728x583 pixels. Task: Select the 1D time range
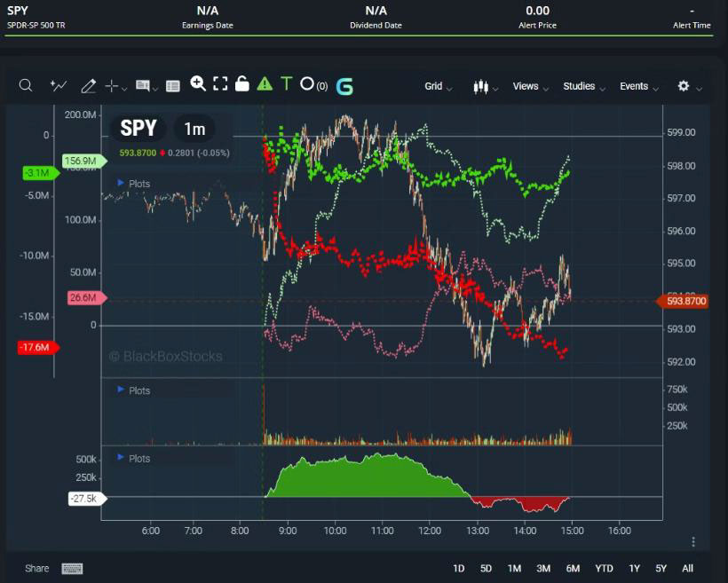pos(459,569)
